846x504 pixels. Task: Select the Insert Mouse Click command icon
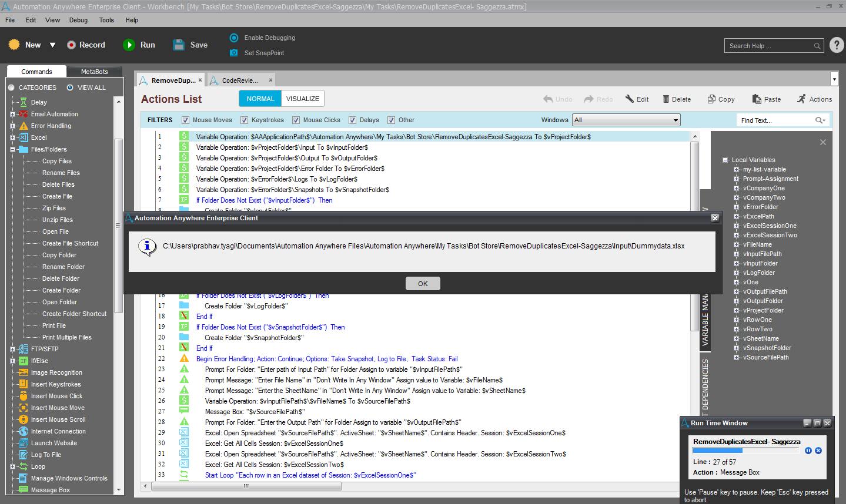[x=24, y=396]
